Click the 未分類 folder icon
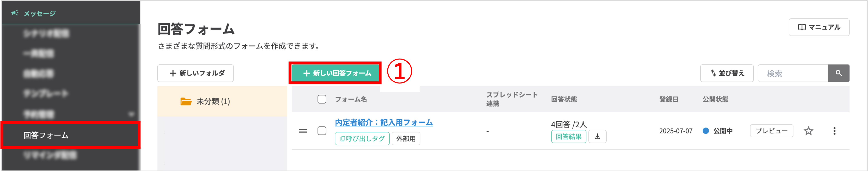Viewport: 868px width, 172px height. (x=186, y=101)
